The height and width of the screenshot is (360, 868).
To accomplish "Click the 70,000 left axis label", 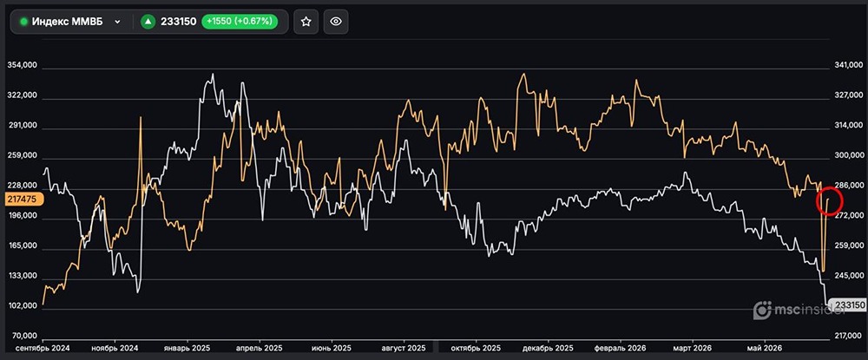I will pyautogui.click(x=24, y=336).
